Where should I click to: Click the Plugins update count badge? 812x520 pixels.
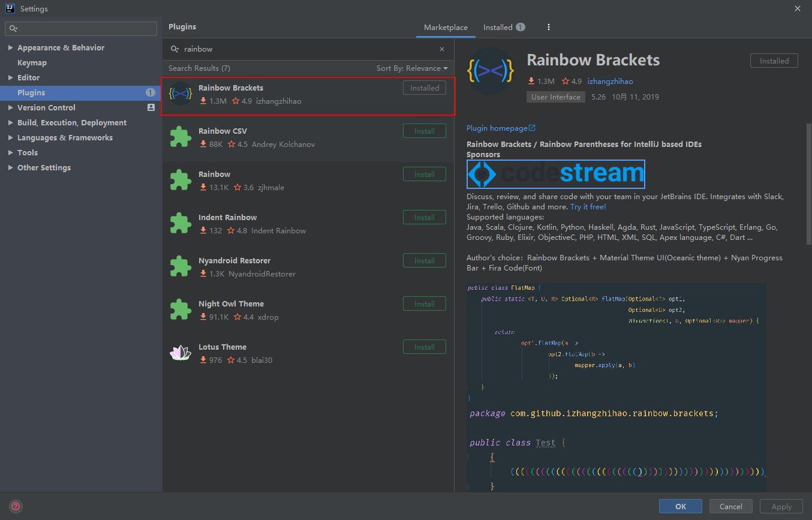(150, 92)
